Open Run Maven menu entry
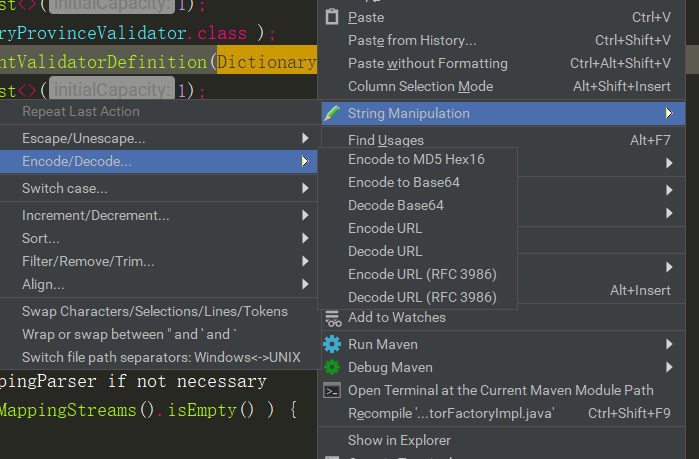The height and width of the screenshot is (459, 699). (503, 344)
